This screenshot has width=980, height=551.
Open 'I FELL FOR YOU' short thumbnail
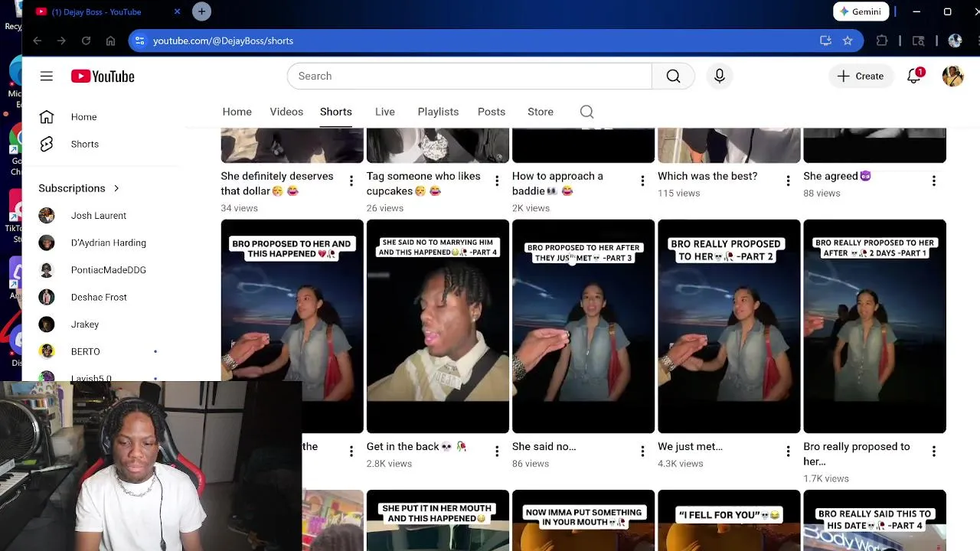(x=729, y=520)
